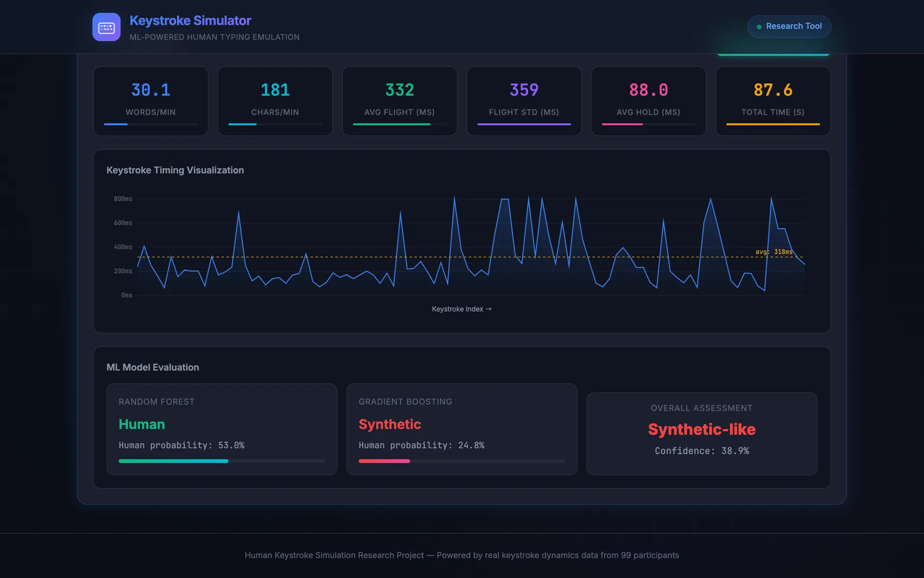
Task: Click the Keystroke Index axis label
Action: (x=461, y=309)
